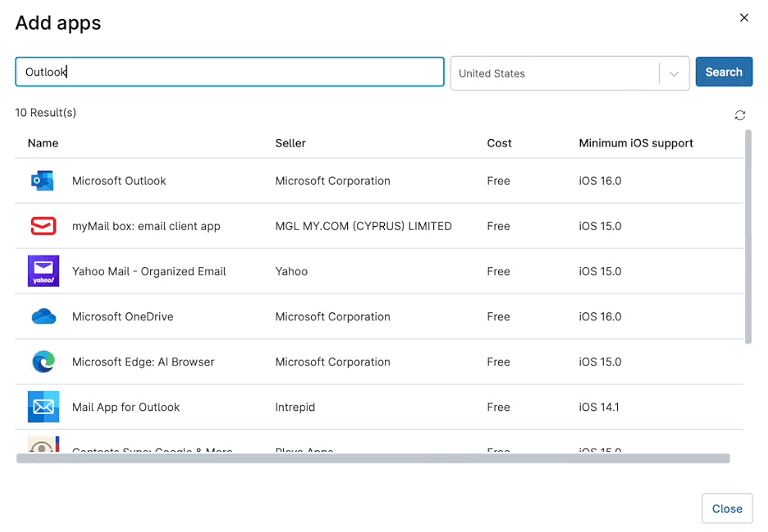
Task: Click the vertical scrollbar of results
Action: 748,237
